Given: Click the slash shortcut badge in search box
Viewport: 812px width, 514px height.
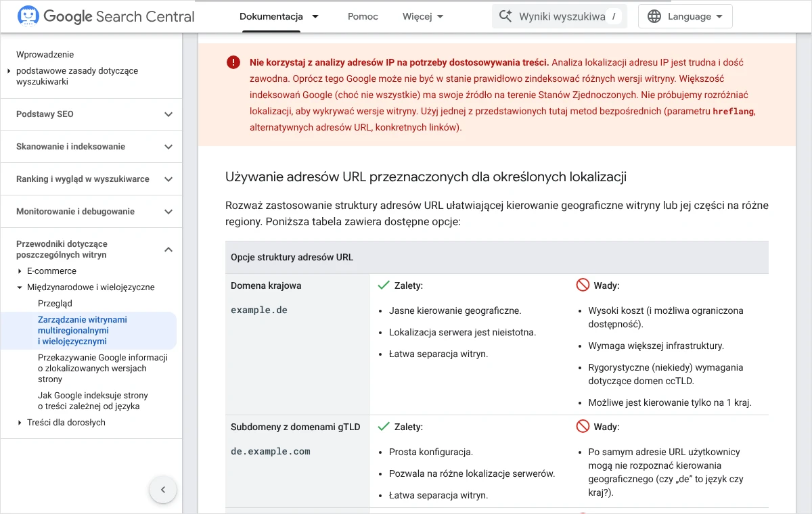Looking at the screenshot, I should point(613,16).
